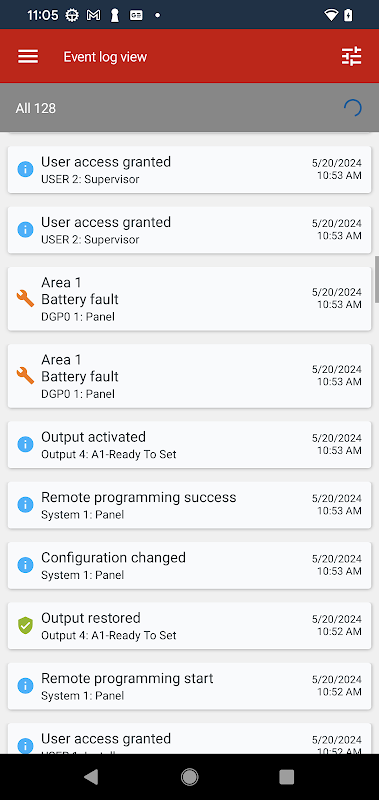Tap the info icon beside Remote programming start

click(x=25, y=686)
